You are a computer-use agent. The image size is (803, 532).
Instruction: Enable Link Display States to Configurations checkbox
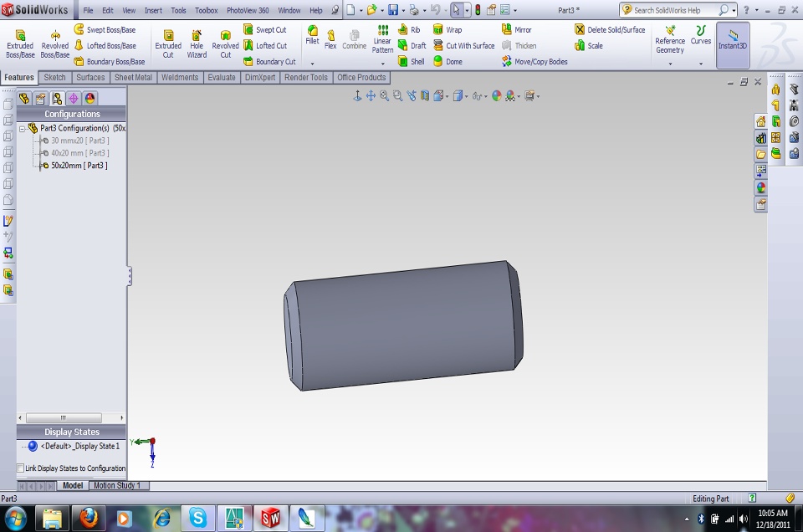tap(21, 468)
